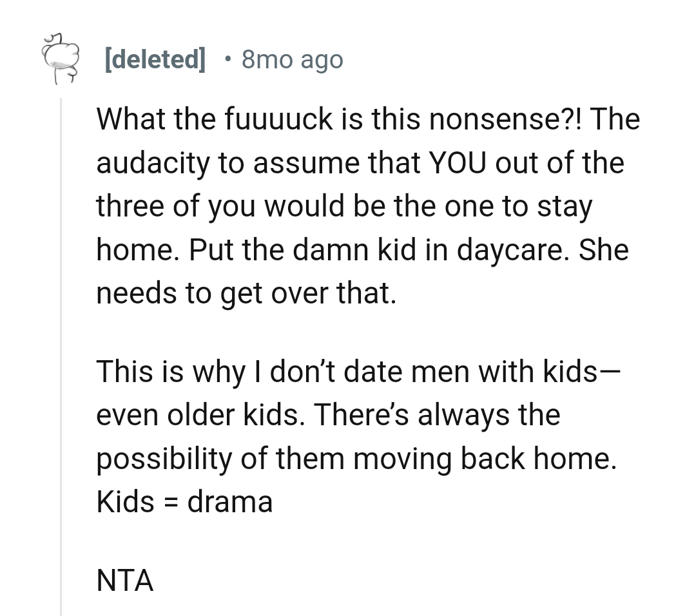This screenshot has width=696, height=616.
Task: Click the phrase "three of you"
Action: (177, 207)
